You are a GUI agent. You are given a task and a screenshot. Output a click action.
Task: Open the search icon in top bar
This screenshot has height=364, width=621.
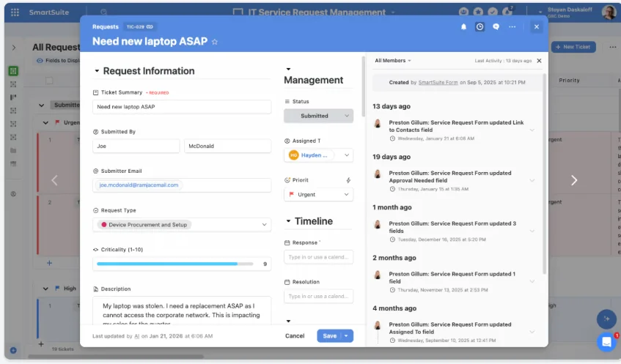click(x=104, y=12)
